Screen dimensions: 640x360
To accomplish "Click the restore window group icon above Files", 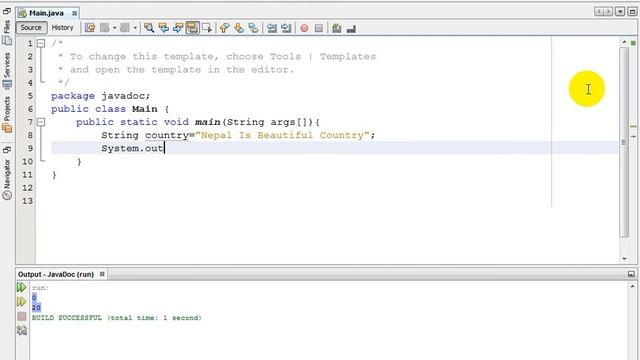I will click(x=7, y=11).
